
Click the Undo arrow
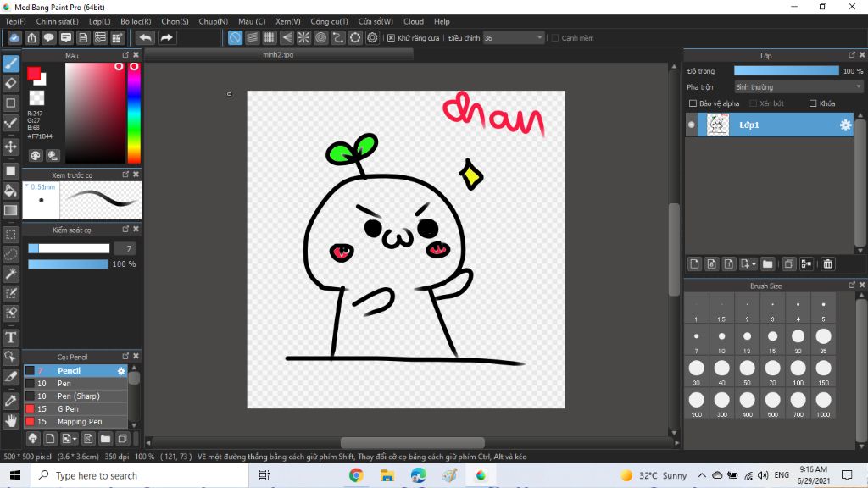pos(146,37)
